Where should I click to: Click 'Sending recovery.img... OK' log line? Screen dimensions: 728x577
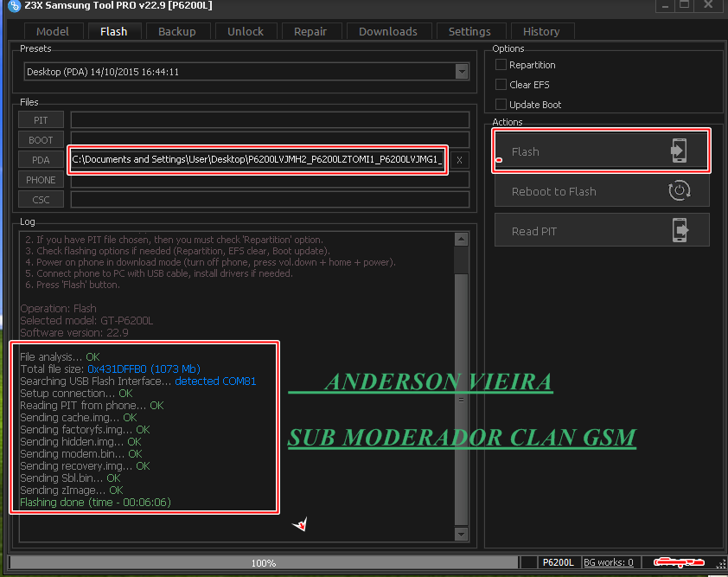tap(85, 466)
